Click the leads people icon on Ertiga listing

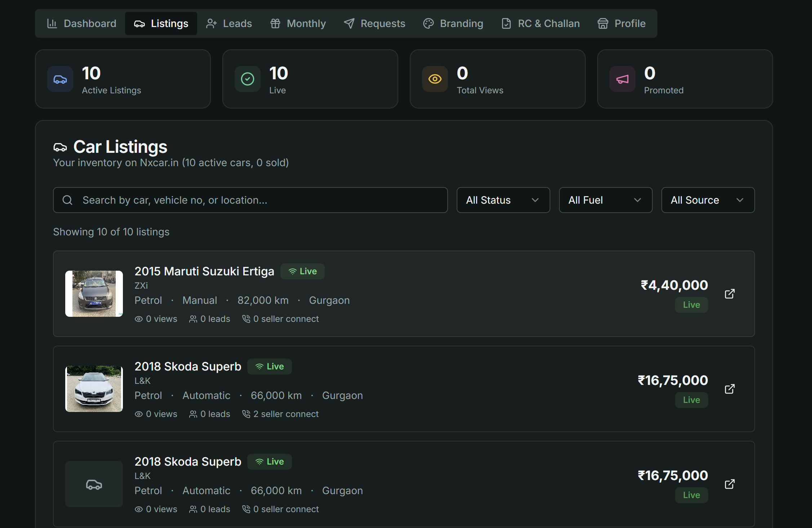pyautogui.click(x=193, y=319)
